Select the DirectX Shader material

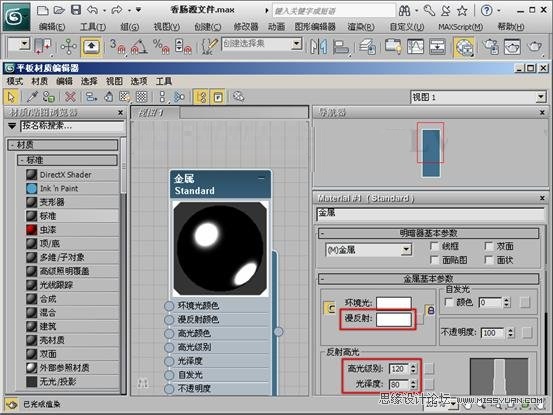[x=72, y=175]
